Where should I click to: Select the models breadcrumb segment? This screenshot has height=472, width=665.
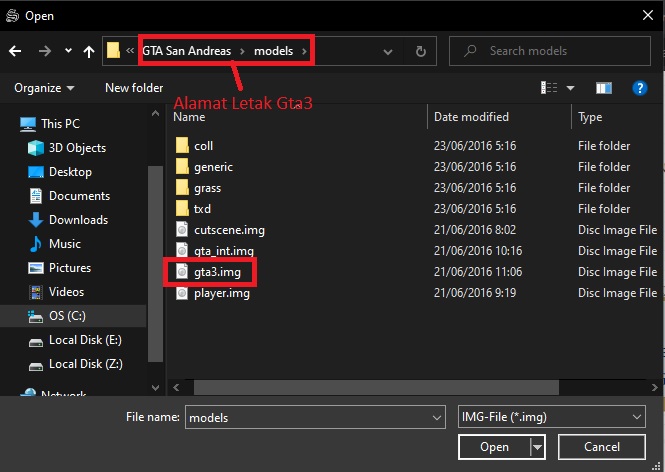coord(274,51)
